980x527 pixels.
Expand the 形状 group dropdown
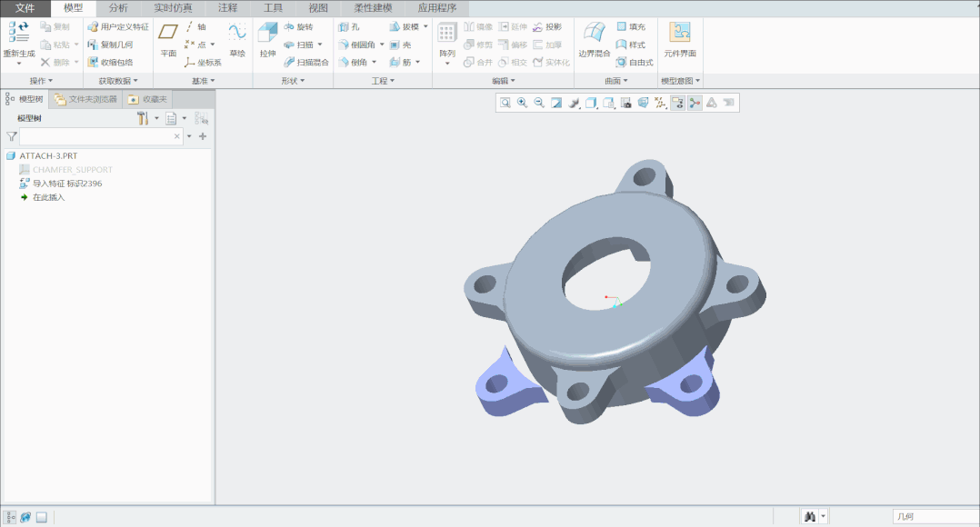point(293,81)
